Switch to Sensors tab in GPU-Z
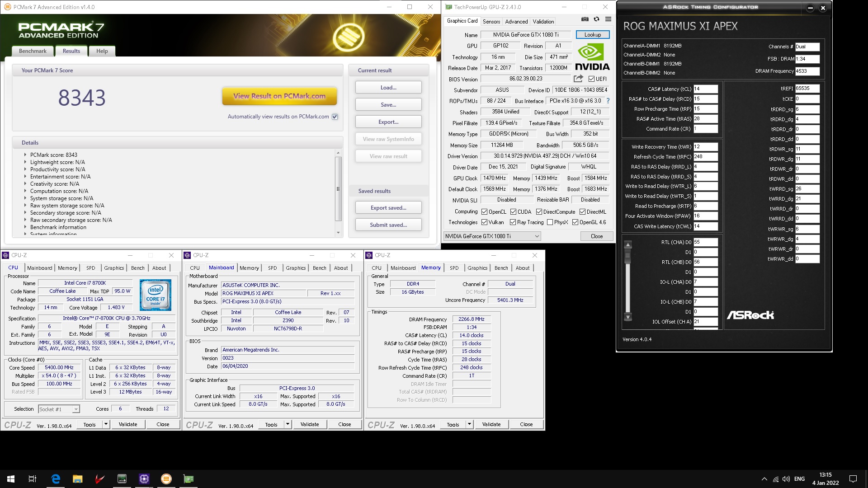This screenshot has width=868, height=488. click(491, 22)
